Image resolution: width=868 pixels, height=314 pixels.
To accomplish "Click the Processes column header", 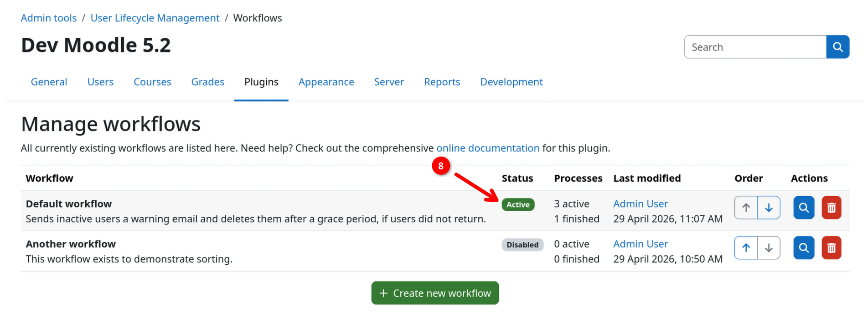I will tap(578, 178).
